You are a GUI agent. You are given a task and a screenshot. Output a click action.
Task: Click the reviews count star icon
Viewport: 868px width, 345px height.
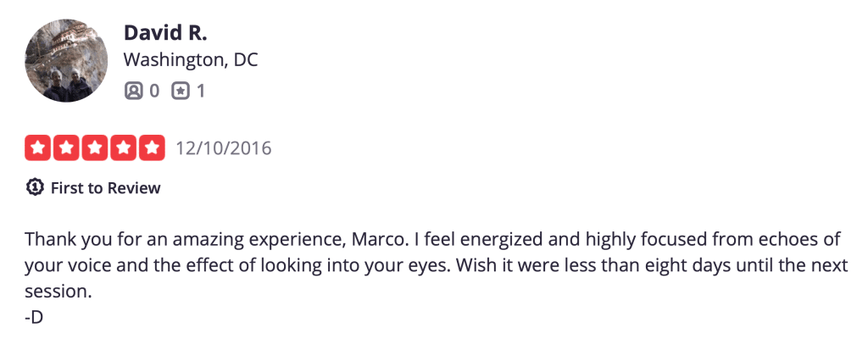coord(181,91)
